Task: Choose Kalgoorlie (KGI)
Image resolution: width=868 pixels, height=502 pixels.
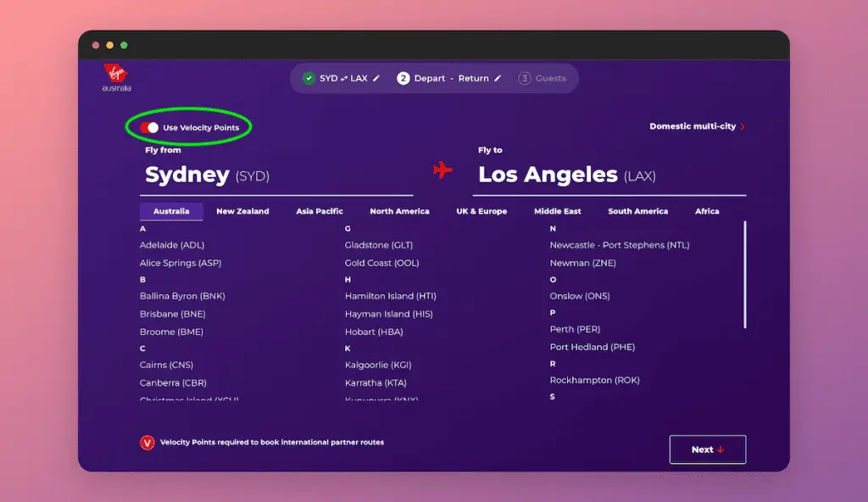Action: point(378,365)
